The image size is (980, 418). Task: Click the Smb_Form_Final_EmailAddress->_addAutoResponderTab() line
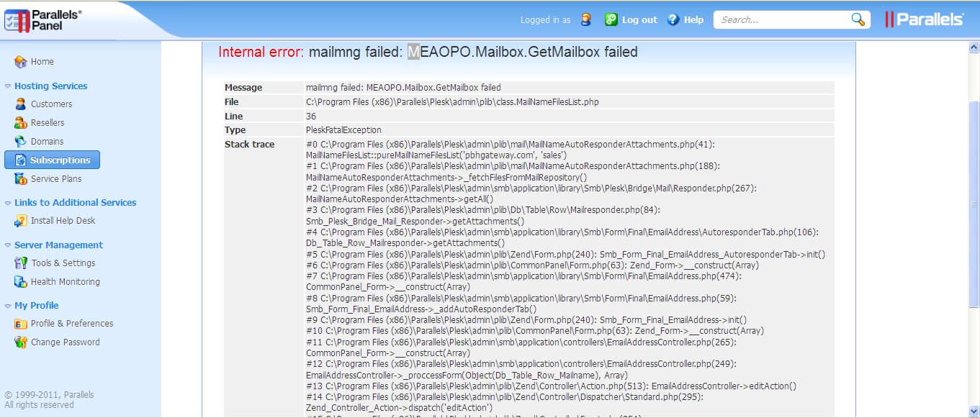tap(421, 309)
